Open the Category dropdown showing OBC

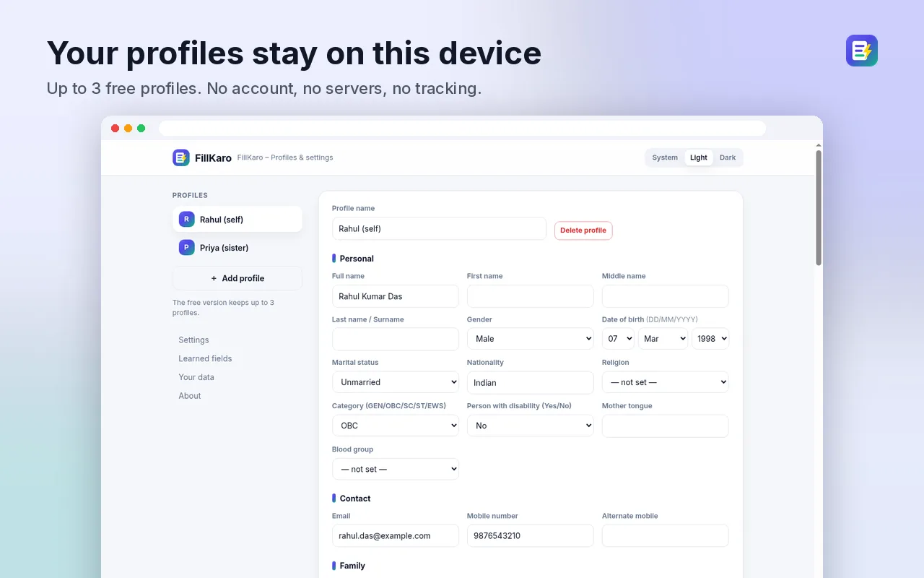[396, 426]
